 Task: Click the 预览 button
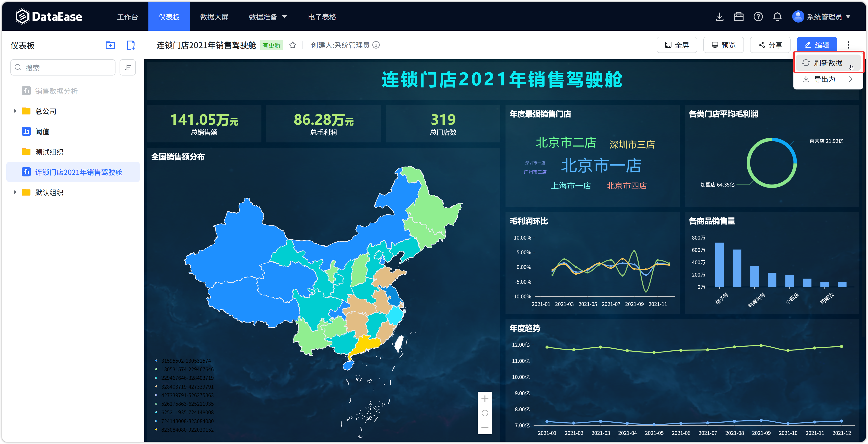pyautogui.click(x=723, y=45)
